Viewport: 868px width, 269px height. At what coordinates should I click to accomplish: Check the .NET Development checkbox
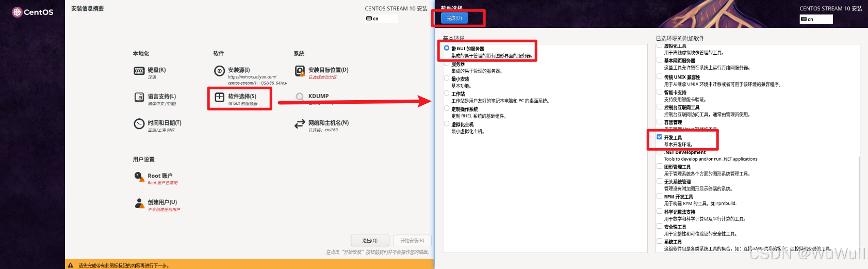pos(659,152)
